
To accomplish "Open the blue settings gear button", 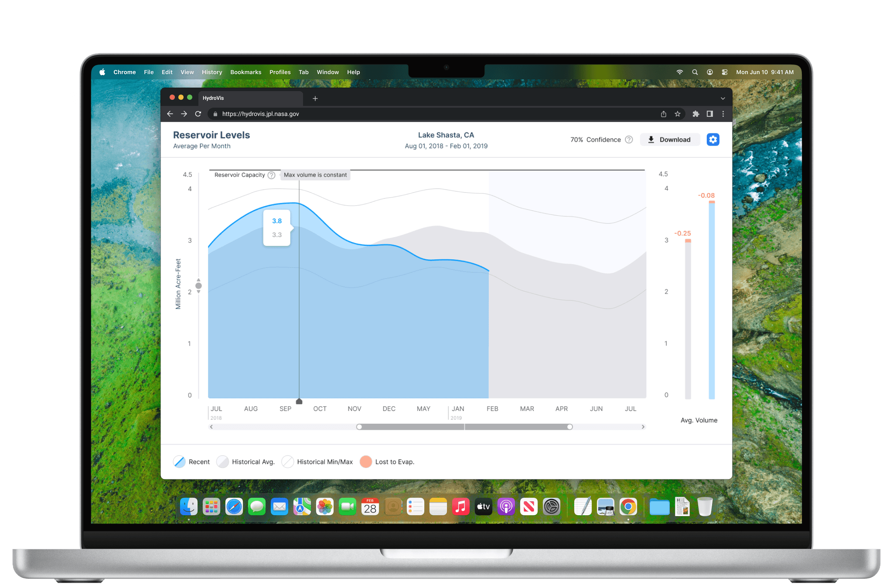I will 712,139.
